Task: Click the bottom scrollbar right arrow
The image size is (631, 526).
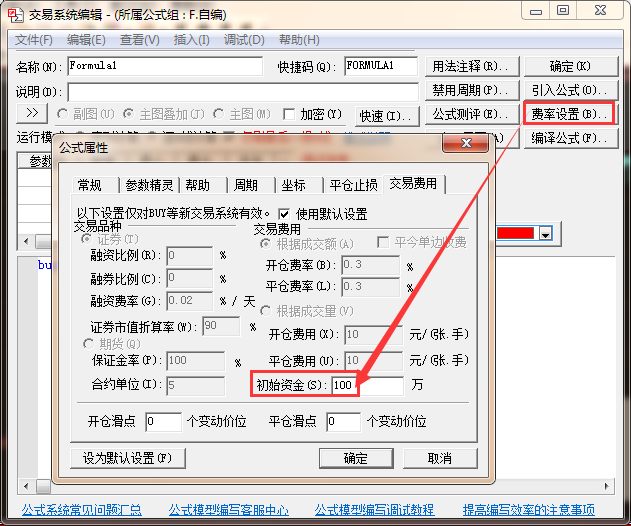Action: pos(606,487)
